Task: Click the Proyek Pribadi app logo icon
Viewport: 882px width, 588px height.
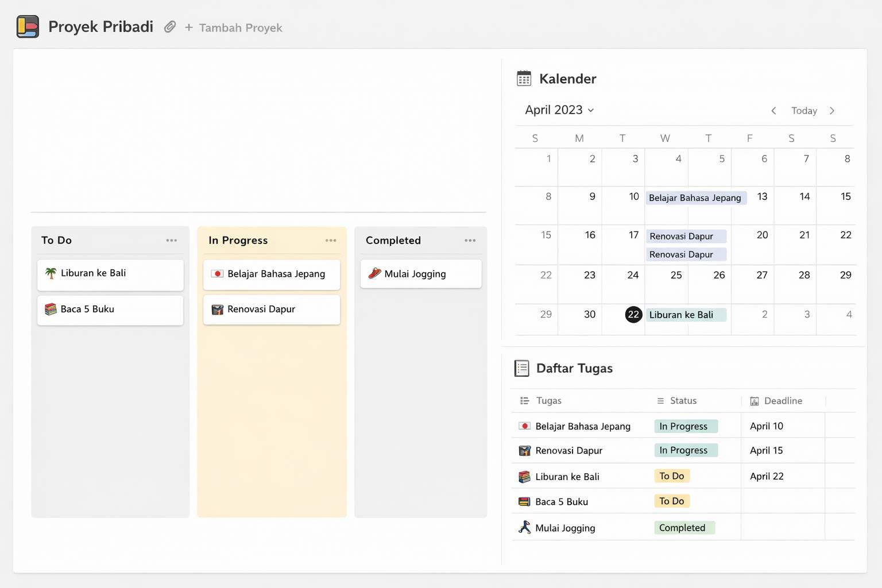Action: [28, 27]
